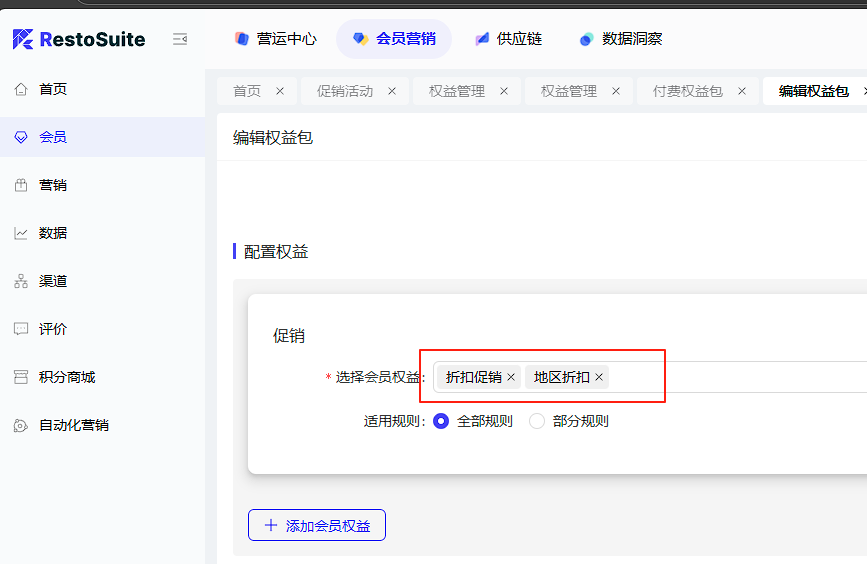The image size is (867, 564).
Task: Click the 添加会员权益 button
Action: pyautogui.click(x=317, y=525)
